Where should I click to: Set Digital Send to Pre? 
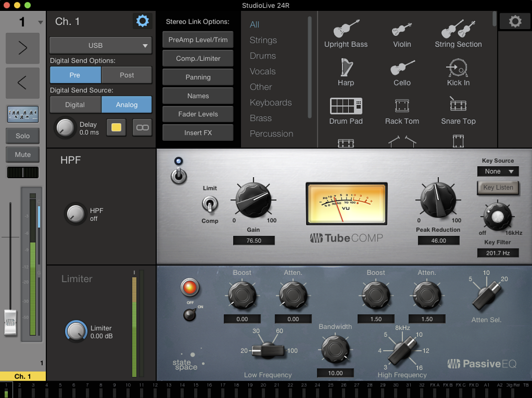tap(75, 75)
